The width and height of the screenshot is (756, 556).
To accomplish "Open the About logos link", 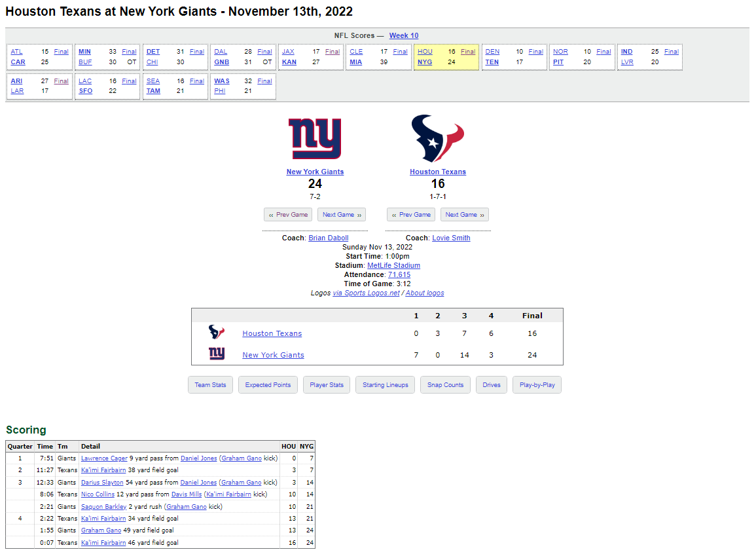I will pos(425,293).
